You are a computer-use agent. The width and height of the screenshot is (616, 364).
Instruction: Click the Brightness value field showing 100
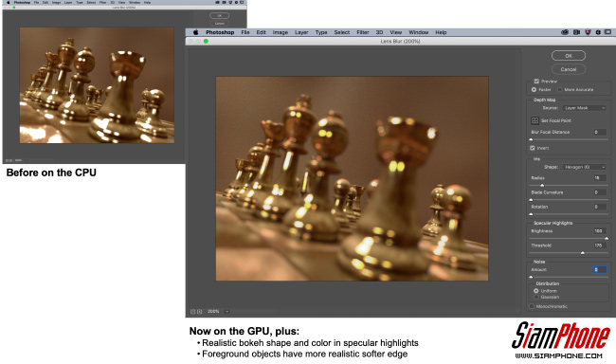[600, 230]
